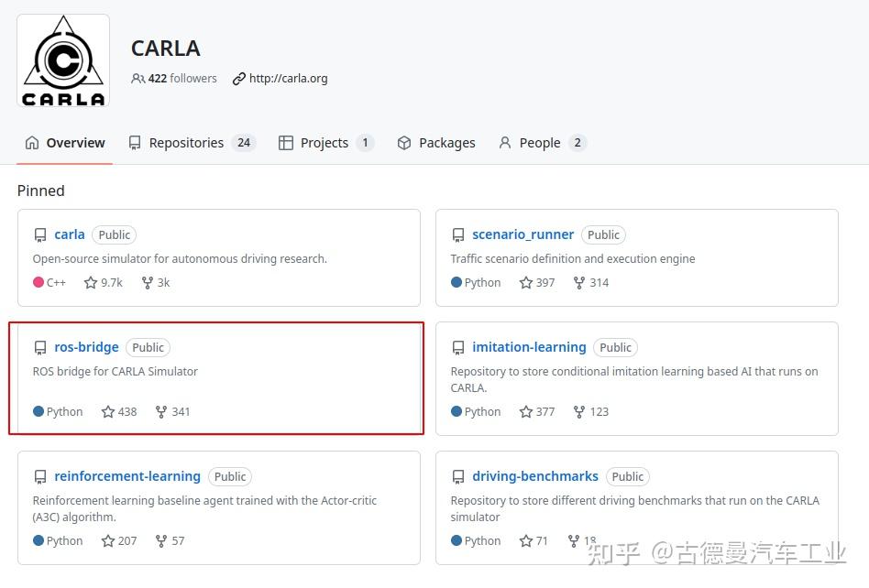The height and width of the screenshot is (588, 869).
Task: Visit the http://carla.org website link
Action: pyautogui.click(x=286, y=78)
